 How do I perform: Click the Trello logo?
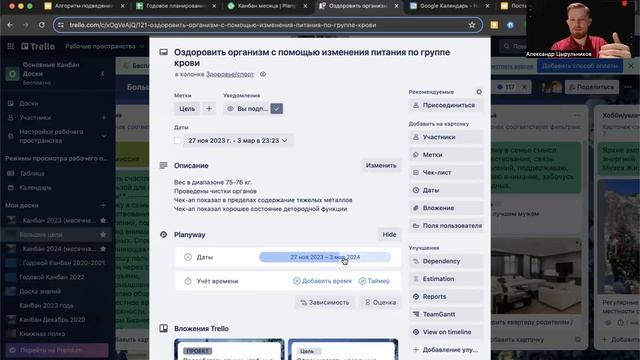[38, 47]
